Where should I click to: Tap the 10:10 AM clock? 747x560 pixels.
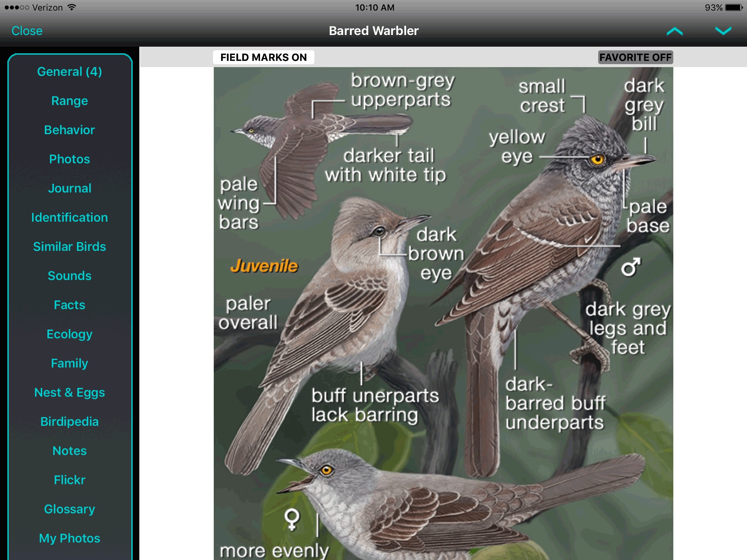375,7
